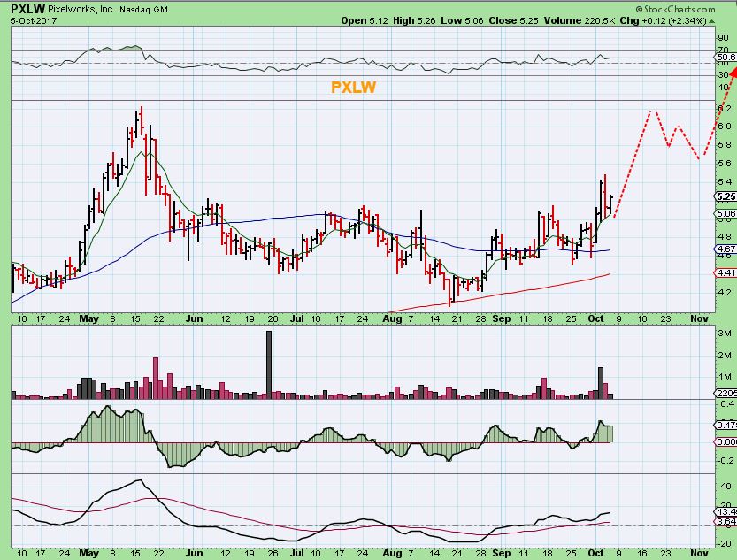Image resolution: width=737 pixels, height=560 pixels.
Task: Click the 'Nasdaq GM' exchange label
Action: point(144,9)
